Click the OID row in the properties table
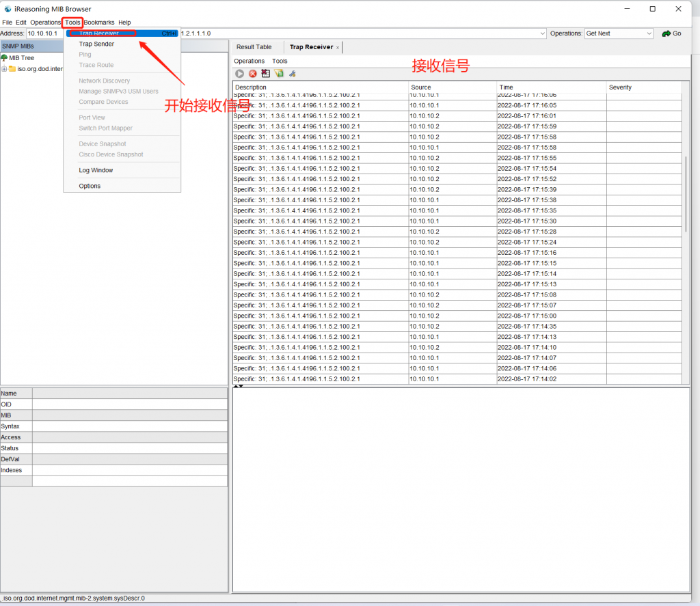Screen dimensions: 700x606 [x=114, y=404]
